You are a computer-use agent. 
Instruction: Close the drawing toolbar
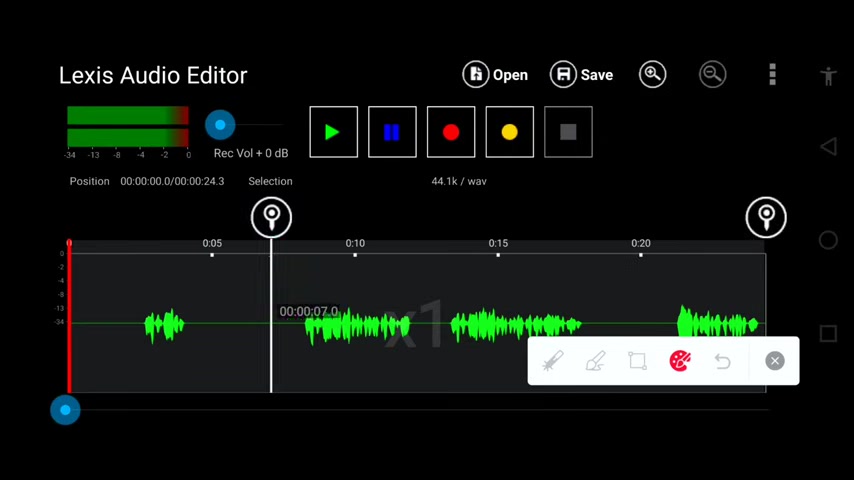click(774, 361)
